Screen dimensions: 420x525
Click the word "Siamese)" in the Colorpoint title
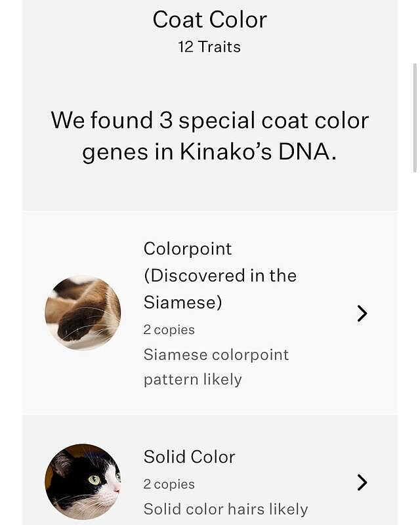[x=182, y=303]
